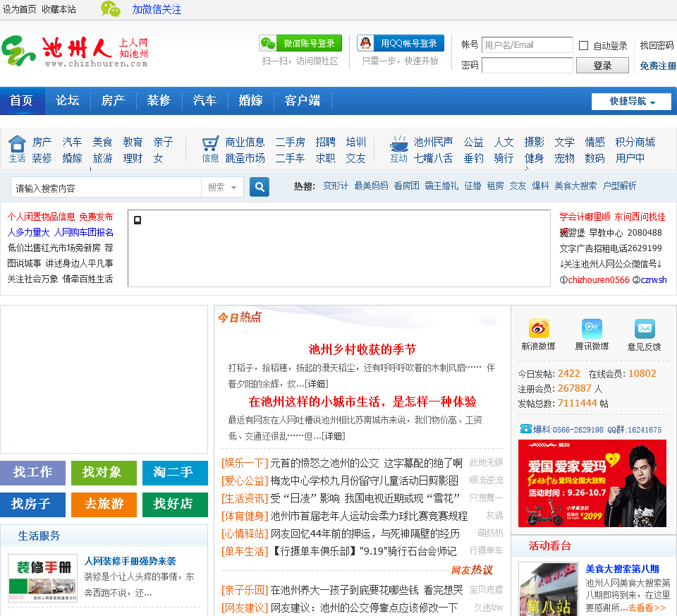Select the 装修 nav tab

tap(159, 101)
